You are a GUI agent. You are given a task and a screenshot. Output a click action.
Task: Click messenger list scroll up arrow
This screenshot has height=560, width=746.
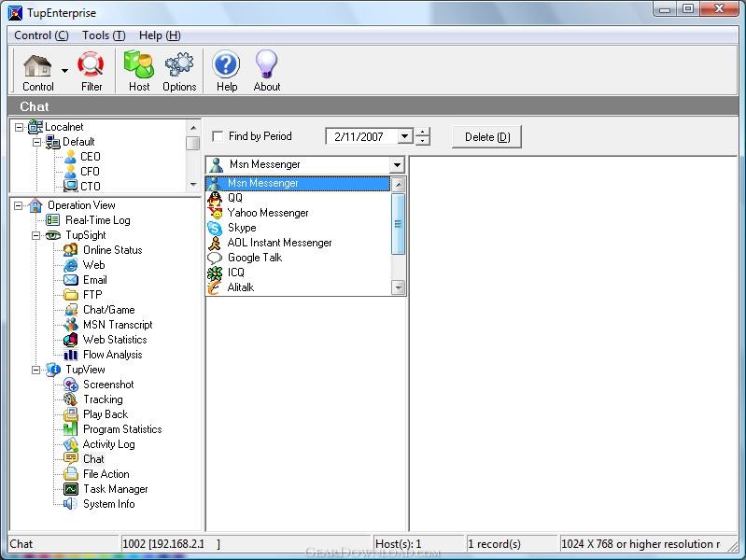399,184
